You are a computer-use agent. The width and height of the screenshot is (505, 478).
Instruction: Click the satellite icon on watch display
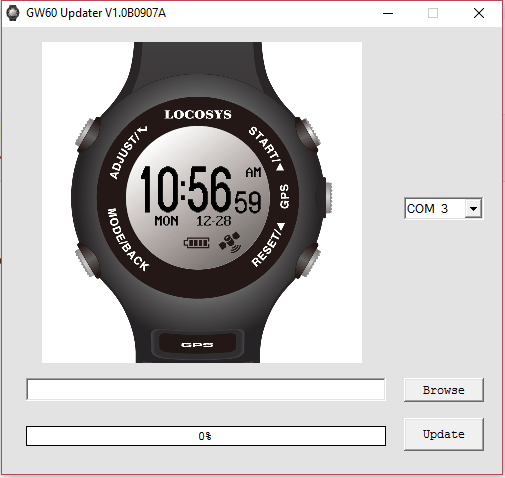230,242
